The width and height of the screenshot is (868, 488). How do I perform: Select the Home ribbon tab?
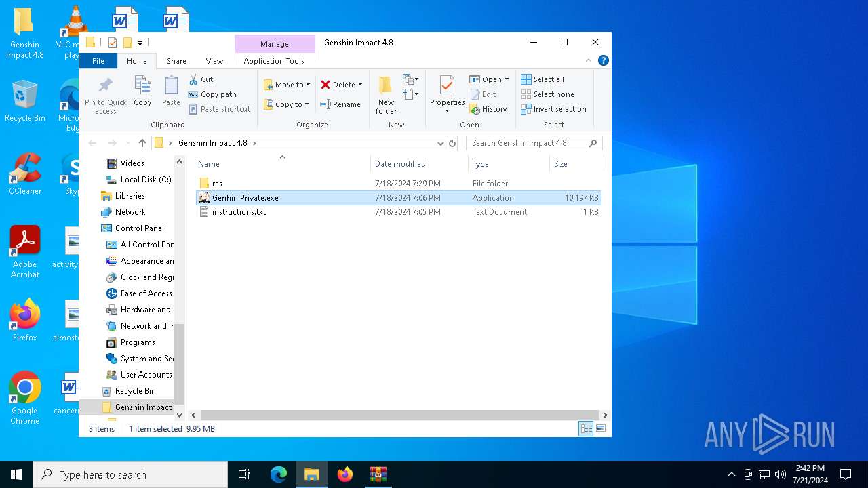coord(137,61)
